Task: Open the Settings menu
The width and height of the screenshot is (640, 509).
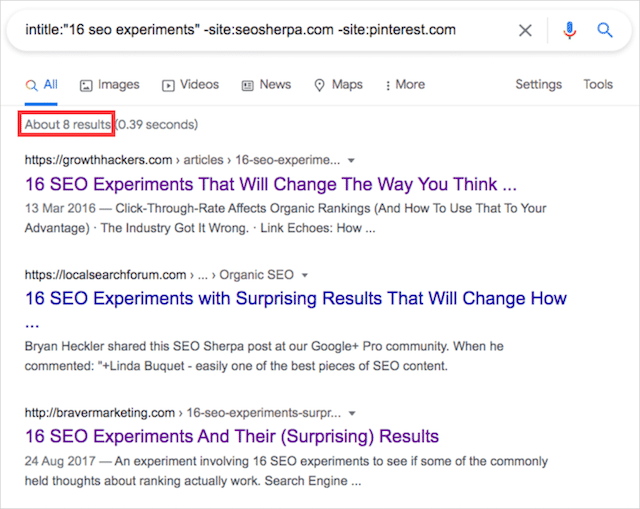Action: coord(538,84)
